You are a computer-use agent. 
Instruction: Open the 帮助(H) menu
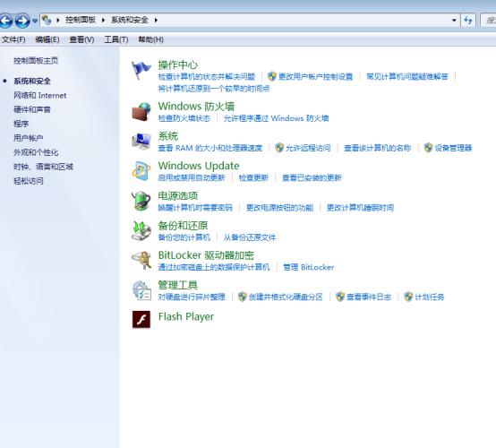150,39
